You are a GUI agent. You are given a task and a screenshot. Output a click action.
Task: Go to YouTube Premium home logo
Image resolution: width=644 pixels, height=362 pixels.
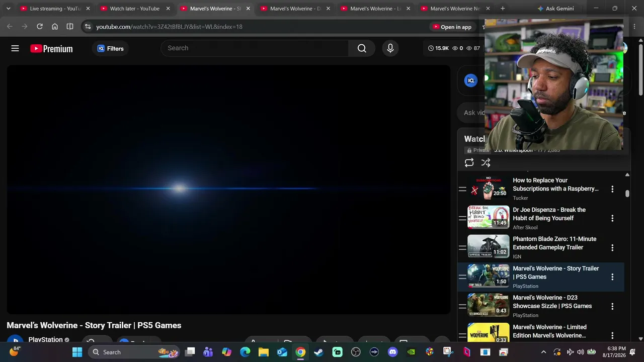(x=51, y=49)
